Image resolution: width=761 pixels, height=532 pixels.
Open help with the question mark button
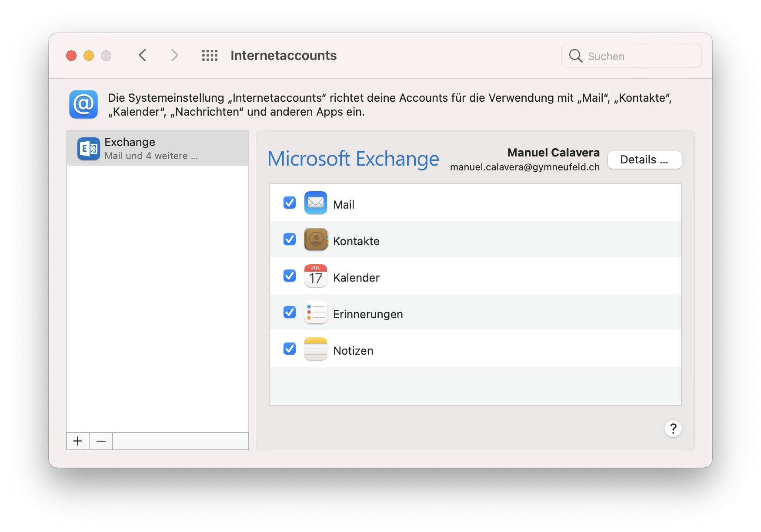pyautogui.click(x=673, y=429)
